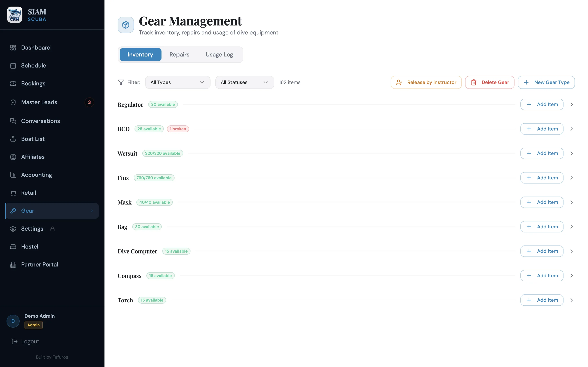The width and height of the screenshot is (588, 367).
Task: Open the All Statuses dropdown
Action: pyautogui.click(x=244, y=82)
